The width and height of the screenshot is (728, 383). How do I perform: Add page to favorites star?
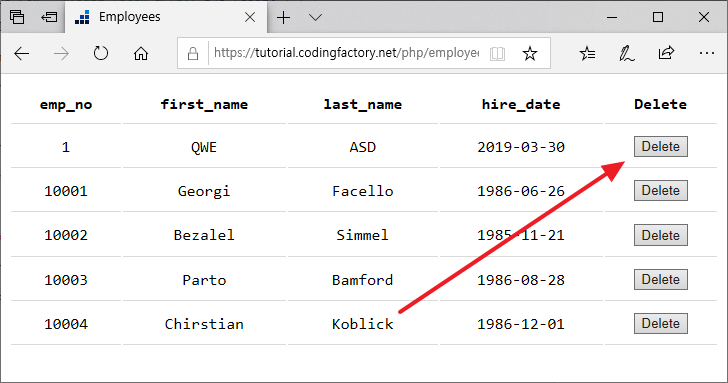coord(530,53)
